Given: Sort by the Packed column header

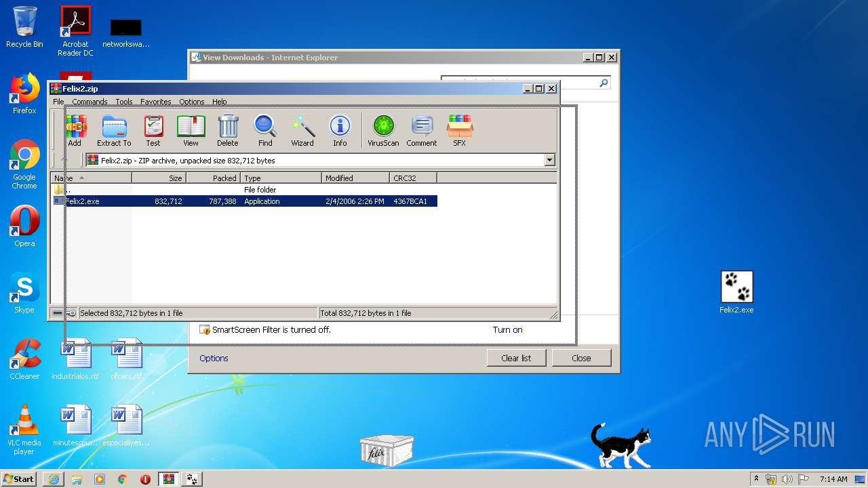Looking at the screenshot, I should 213,178.
